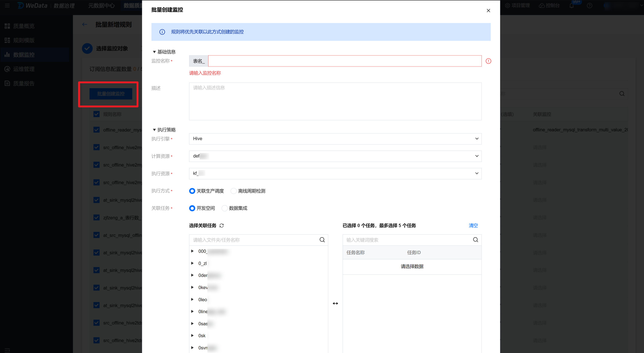The image size is (644, 353).
Task: Click search icon in 文件夹/任务名称 box
Action: click(322, 240)
